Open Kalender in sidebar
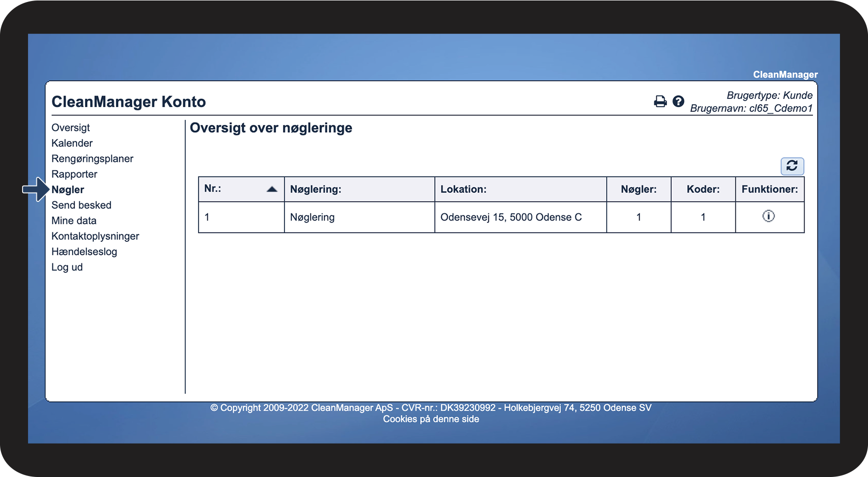The width and height of the screenshot is (868, 477). click(x=72, y=143)
